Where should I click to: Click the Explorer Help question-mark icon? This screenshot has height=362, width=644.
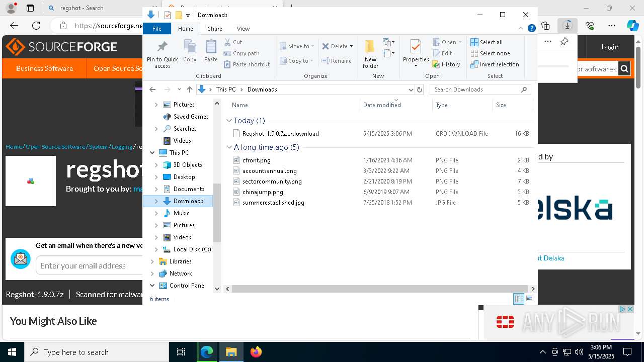click(x=531, y=29)
